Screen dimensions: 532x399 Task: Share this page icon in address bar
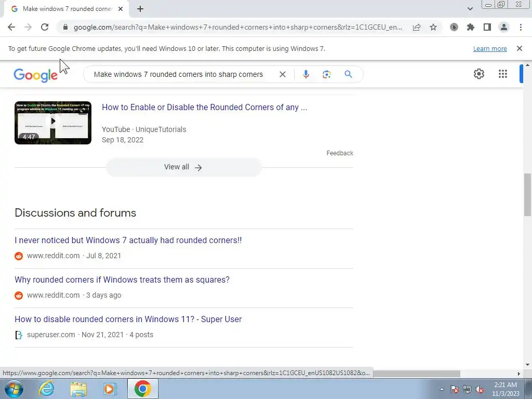click(x=417, y=27)
